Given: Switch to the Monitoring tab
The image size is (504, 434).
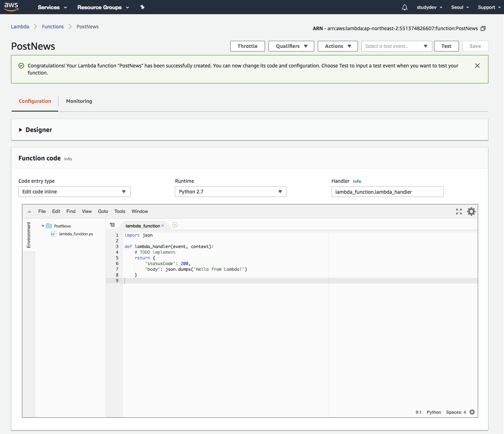Looking at the screenshot, I should coord(79,101).
